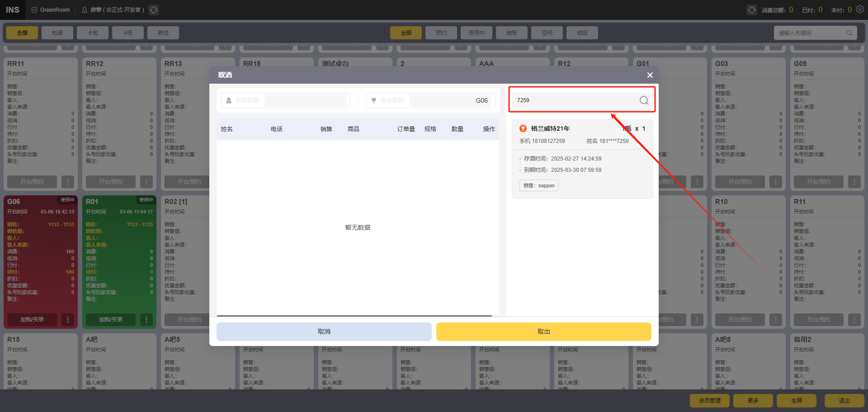
Task: Click 加购/买单 on the G06 card
Action: click(32, 320)
